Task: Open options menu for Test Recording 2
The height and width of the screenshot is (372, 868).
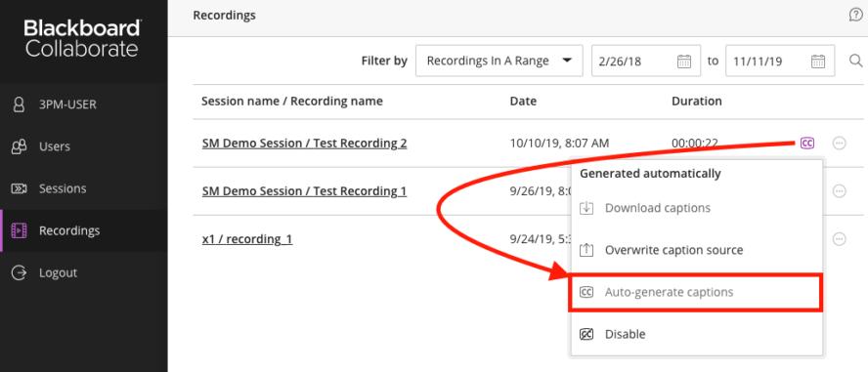Action: [x=840, y=144]
